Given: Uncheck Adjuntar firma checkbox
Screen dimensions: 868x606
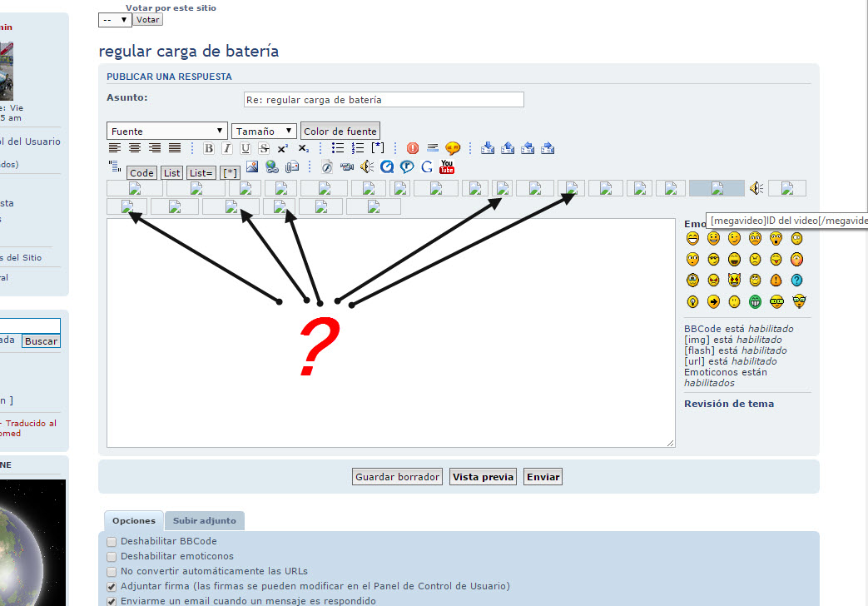Looking at the screenshot, I should (112, 586).
